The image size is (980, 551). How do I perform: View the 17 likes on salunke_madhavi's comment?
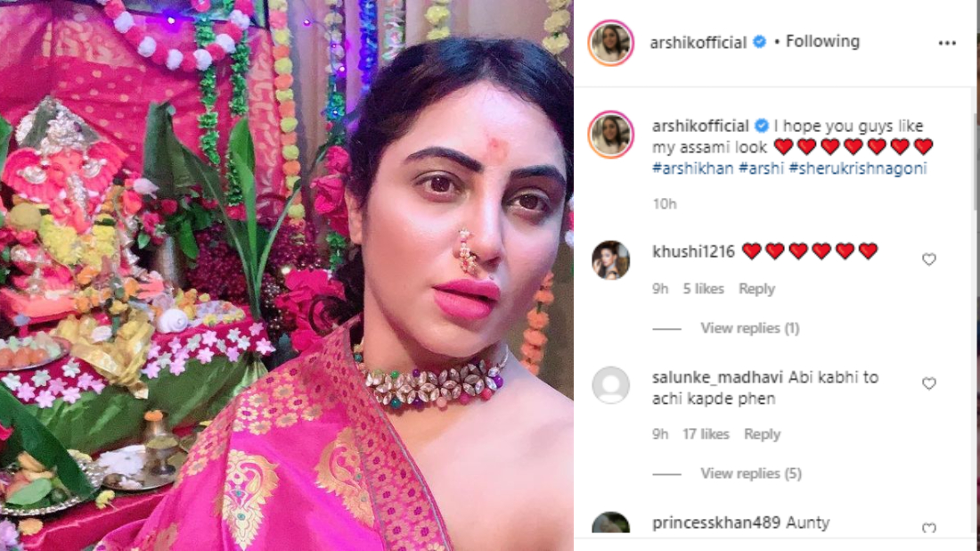point(706,434)
